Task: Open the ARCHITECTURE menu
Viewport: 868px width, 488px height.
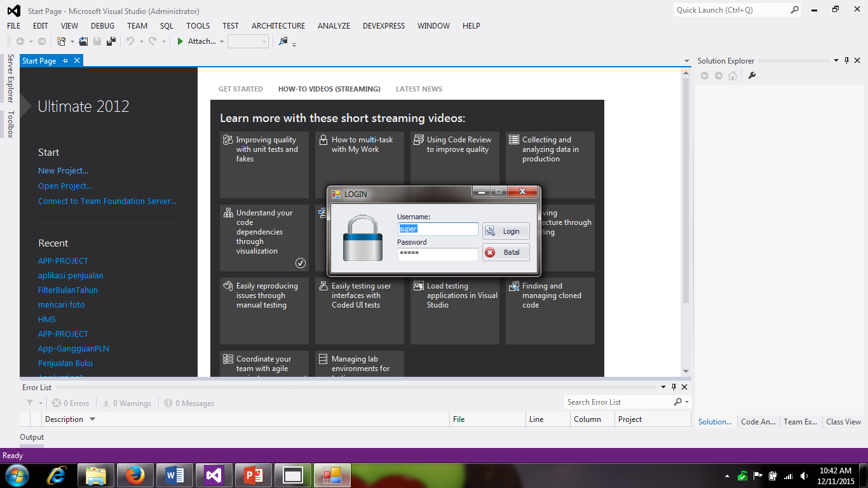Action: point(278,25)
